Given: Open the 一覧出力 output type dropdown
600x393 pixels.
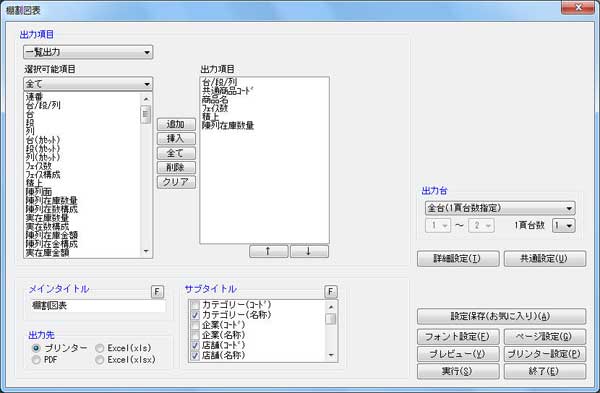Looking at the screenshot, I should [88, 52].
